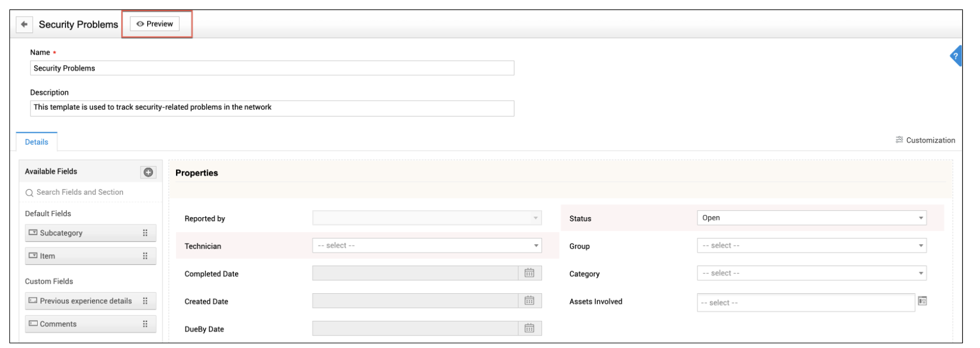Open the Customization link
The height and width of the screenshot is (348, 980).
(925, 140)
